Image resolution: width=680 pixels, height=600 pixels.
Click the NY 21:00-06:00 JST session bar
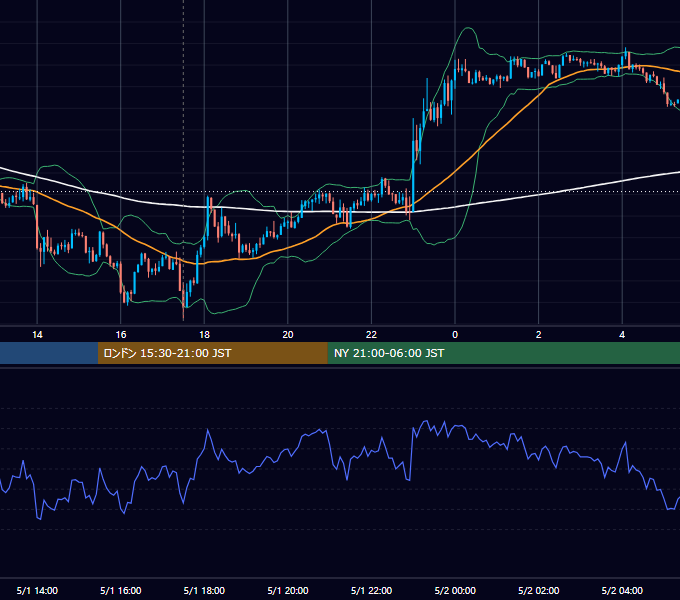tap(503, 353)
